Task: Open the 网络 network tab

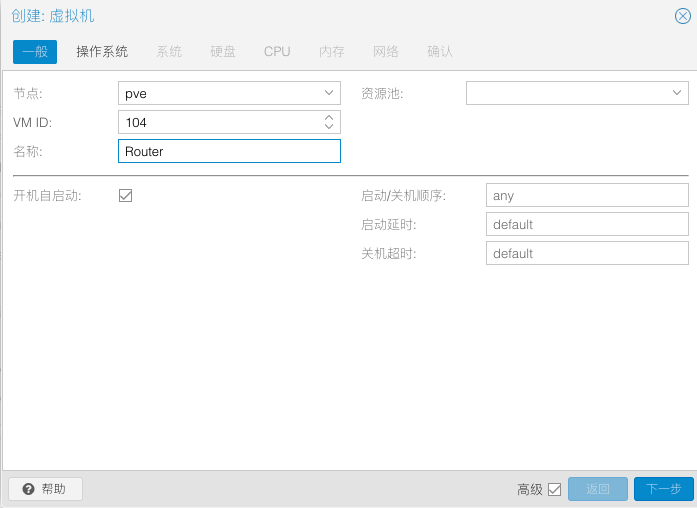Action: [x=386, y=51]
